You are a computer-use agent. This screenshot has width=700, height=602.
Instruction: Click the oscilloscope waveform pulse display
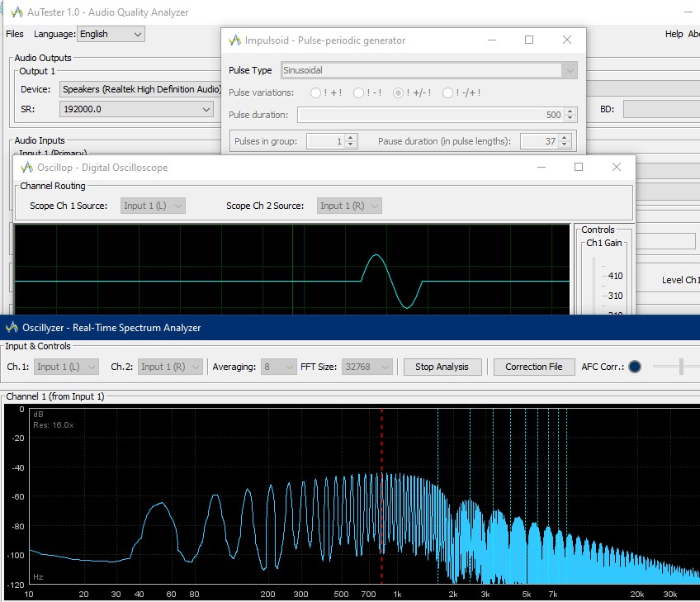pos(292,269)
